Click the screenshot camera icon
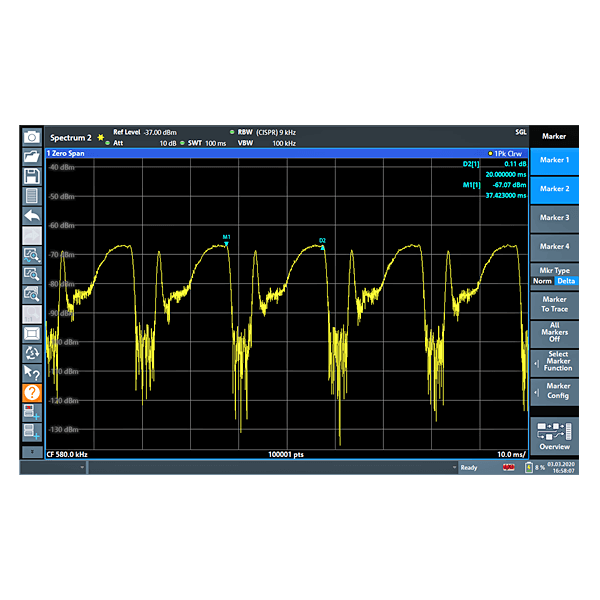The width and height of the screenshot is (600, 600). [x=31, y=136]
